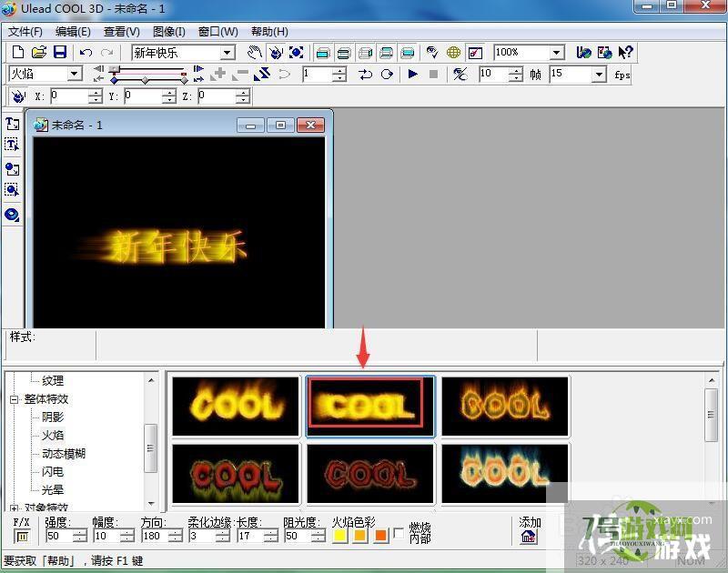Save project with floppy disk icon
Viewport: 728px width, 573px height.
[60, 52]
